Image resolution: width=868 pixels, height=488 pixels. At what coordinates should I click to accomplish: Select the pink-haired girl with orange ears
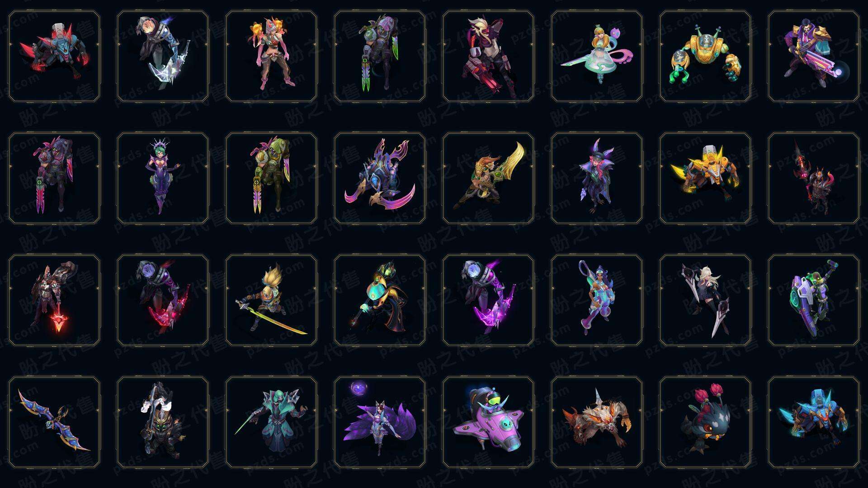click(271, 56)
